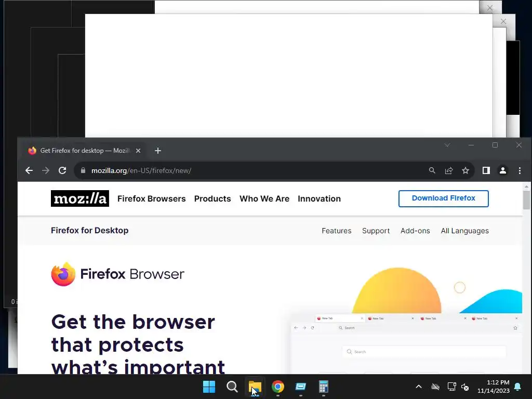Open the All Languages link
The height and width of the screenshot is (399, 532).
point(464,231)
